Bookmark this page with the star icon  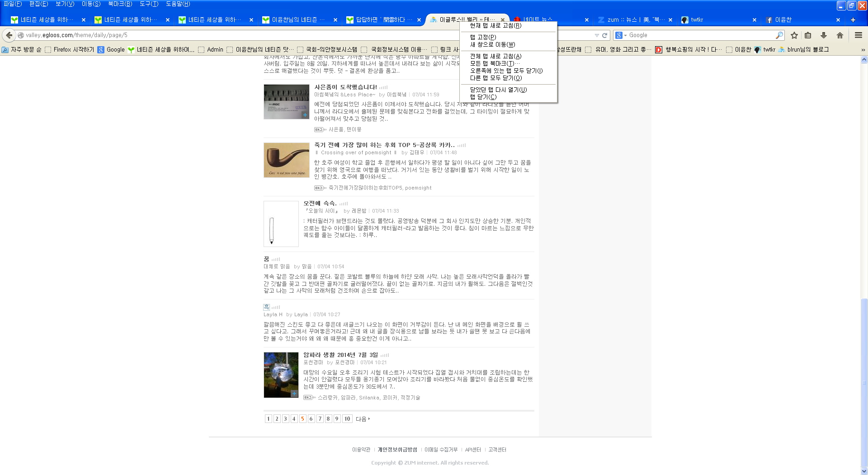click(794, 35)
